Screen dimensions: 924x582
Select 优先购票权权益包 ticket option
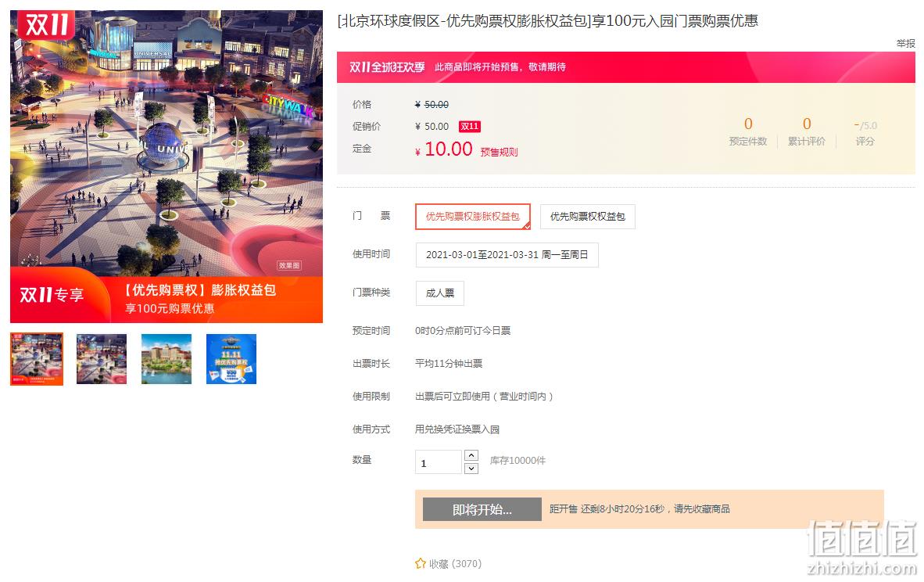(588, 217)
